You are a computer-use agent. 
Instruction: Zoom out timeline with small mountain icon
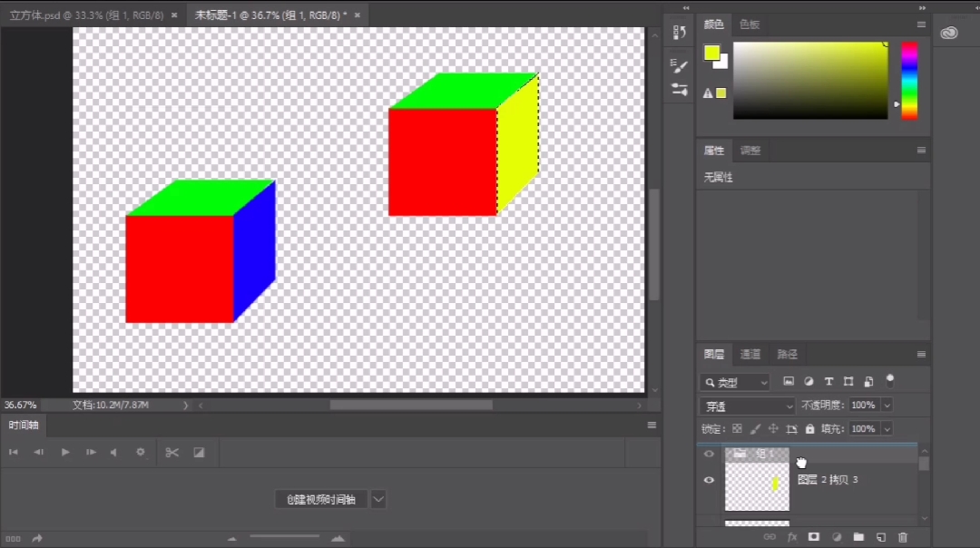coord(232,538)
